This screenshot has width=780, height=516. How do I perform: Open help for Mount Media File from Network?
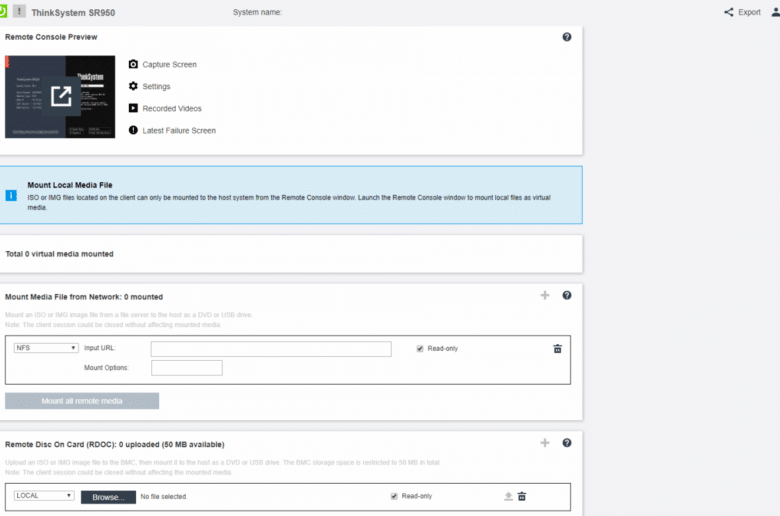[x=567, y=296]
